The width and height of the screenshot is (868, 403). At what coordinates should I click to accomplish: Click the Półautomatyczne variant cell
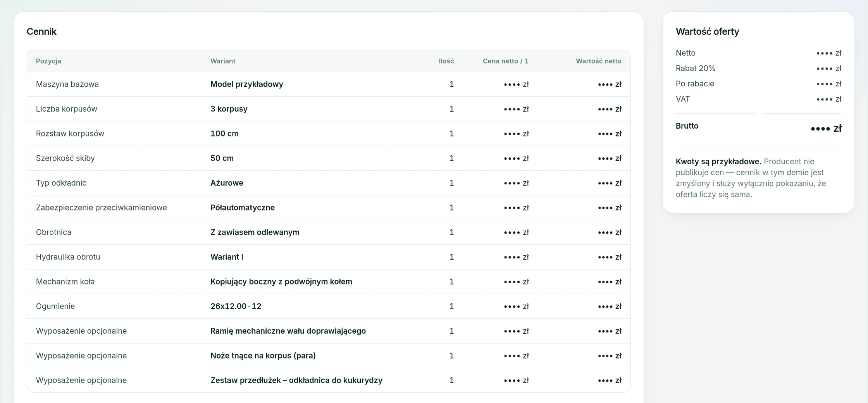point(243,207)
